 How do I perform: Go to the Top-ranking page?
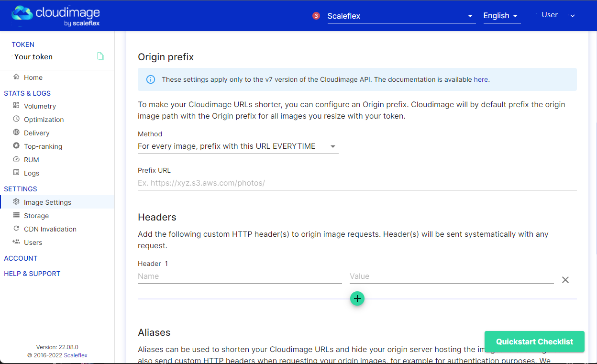[x=43, y=146]
